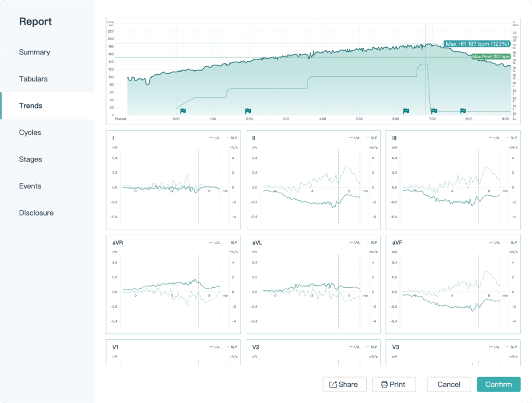Select flag marker near 2:00 on timeline

(x=248, y=111)
